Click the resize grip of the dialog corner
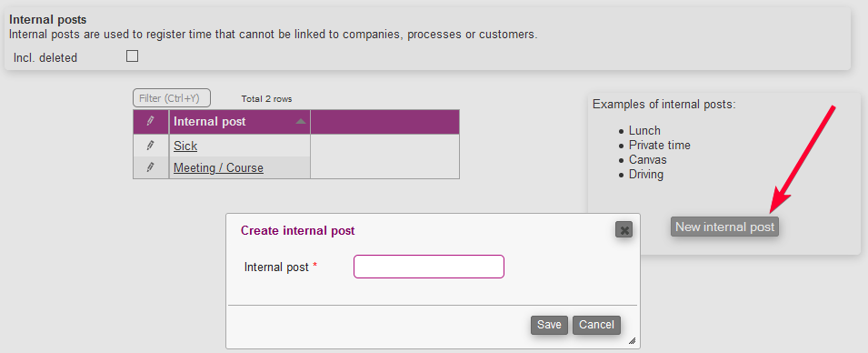This screenshot has width=868, height=353. coord(632,341)
